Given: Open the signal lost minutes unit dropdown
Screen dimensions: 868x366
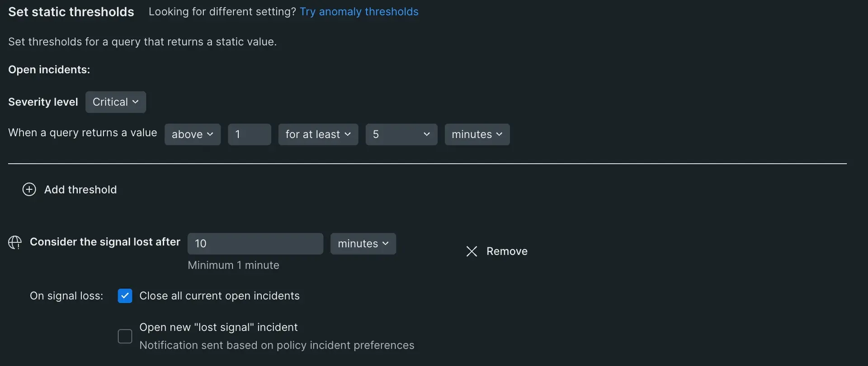Looking at the screenshot, I should pos(363,244).
